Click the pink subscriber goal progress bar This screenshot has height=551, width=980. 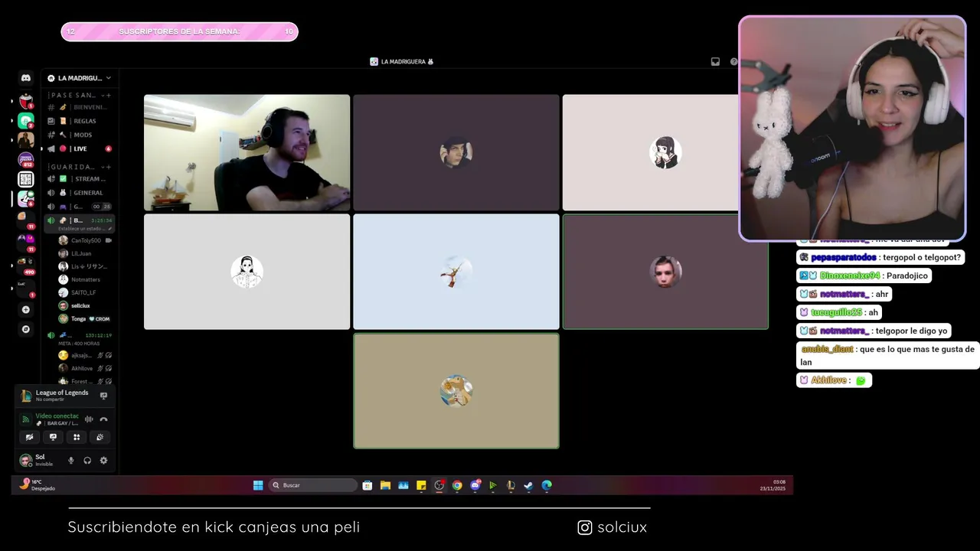point(180,31)
